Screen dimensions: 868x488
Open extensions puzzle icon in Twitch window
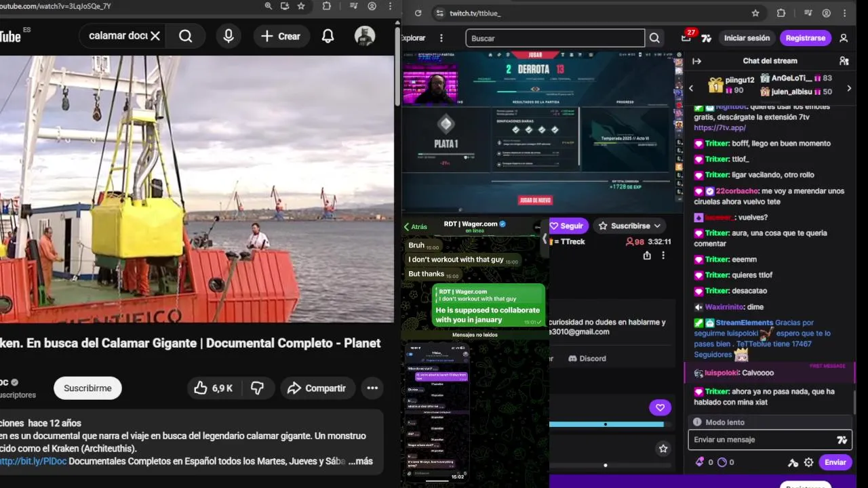(781, 13)
